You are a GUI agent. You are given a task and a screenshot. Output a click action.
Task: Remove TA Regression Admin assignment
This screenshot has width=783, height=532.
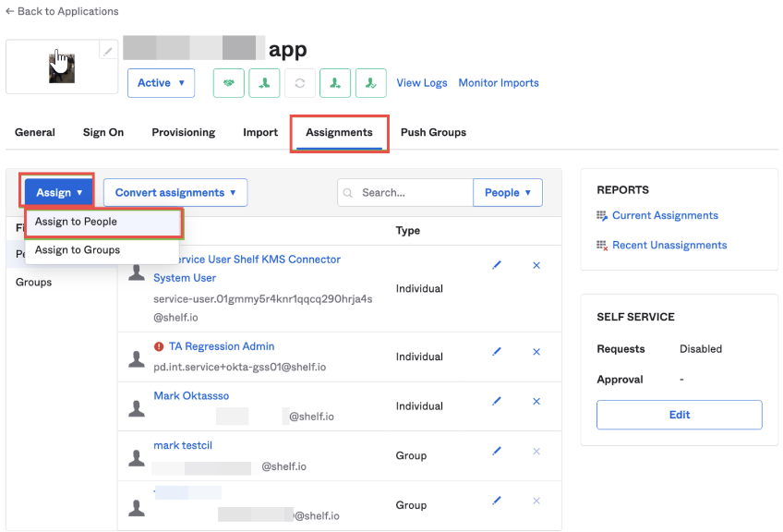pos(536,352)
